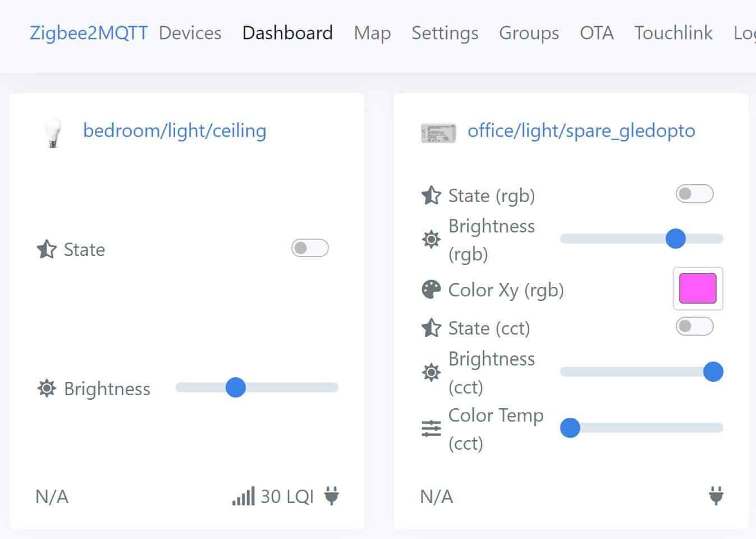The image size is (756, 539).
Task: Open the bedroom/light/ceiling device page
Action: (x=175, y=131)
